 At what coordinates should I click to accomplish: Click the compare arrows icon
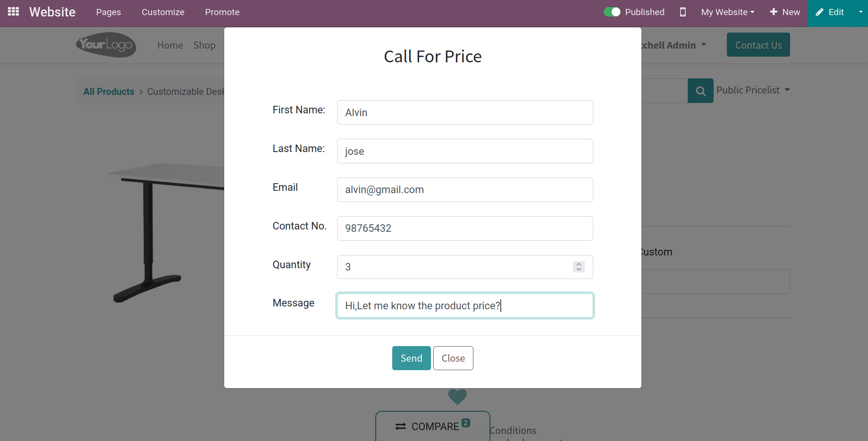(x=401, y=426)
